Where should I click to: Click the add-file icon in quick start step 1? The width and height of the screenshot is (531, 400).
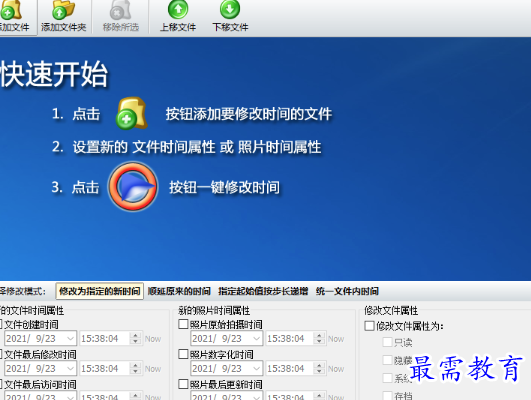point(131,113)
